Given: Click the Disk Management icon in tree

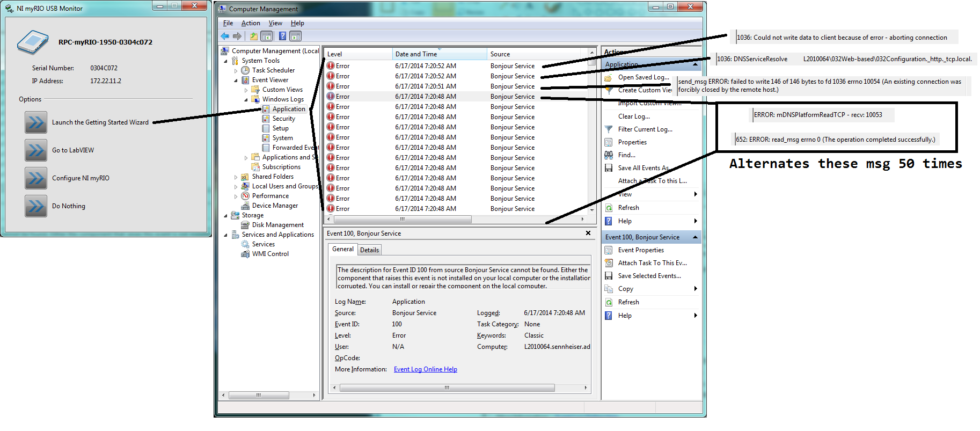Looking at the screenshot, I should (x=245, y=225).
